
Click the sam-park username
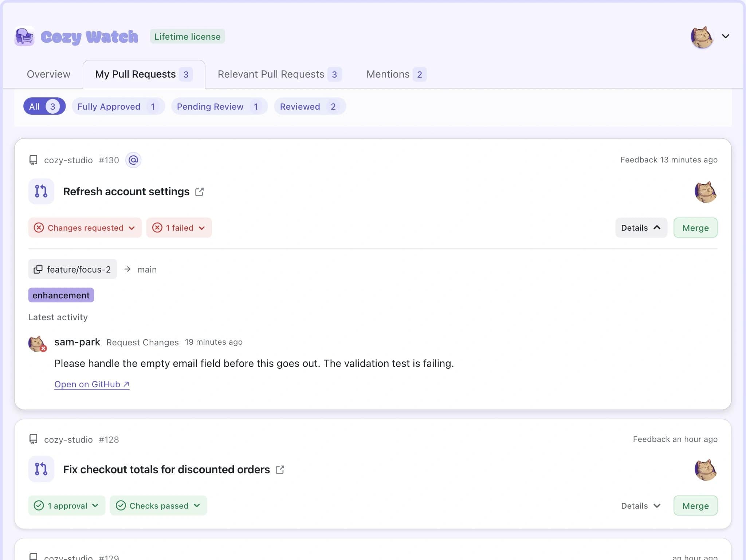coord(77,342)
